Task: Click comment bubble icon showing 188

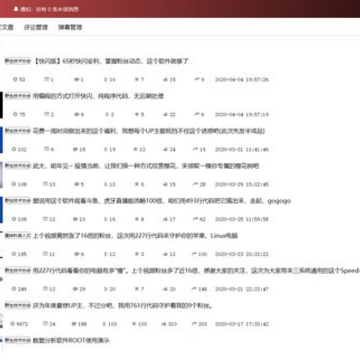Action: [x=74, y=324]
